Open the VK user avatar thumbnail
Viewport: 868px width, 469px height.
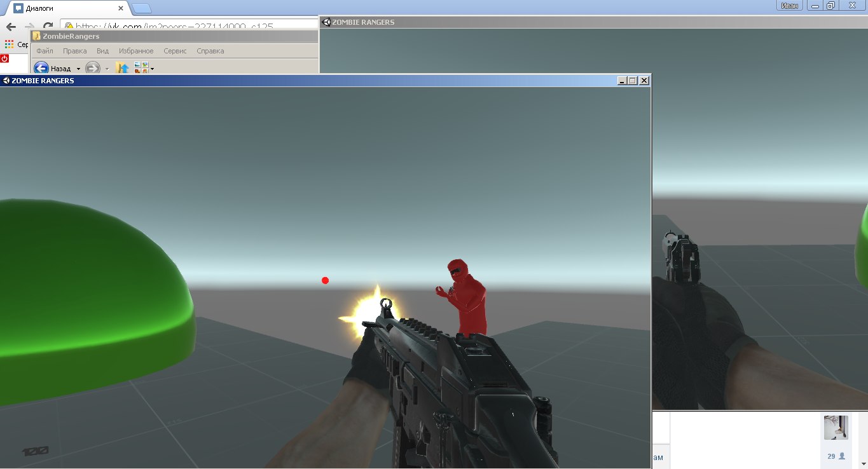(x=836, y=428)
